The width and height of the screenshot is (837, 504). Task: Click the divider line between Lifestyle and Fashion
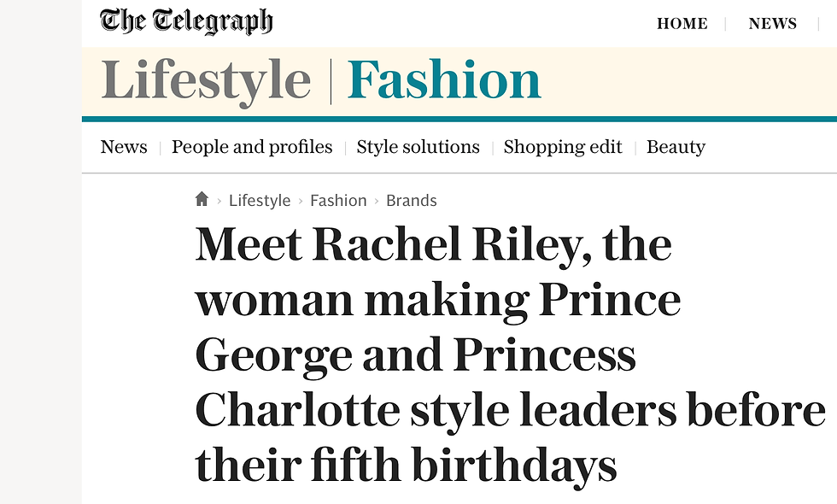[x=331, y=83]
